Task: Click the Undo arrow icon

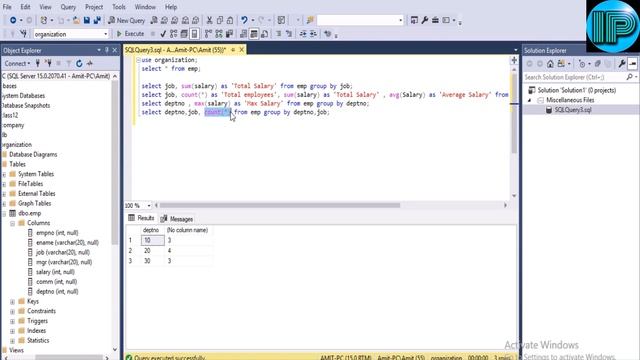Action: pyautogui.click(x=244, y=20)
